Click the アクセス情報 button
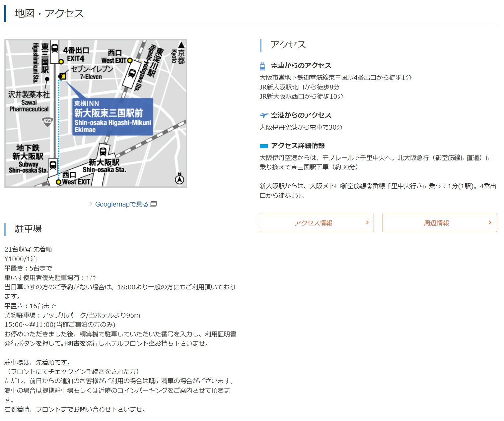This screenshot has height=421, width=504. pos(317,223)
